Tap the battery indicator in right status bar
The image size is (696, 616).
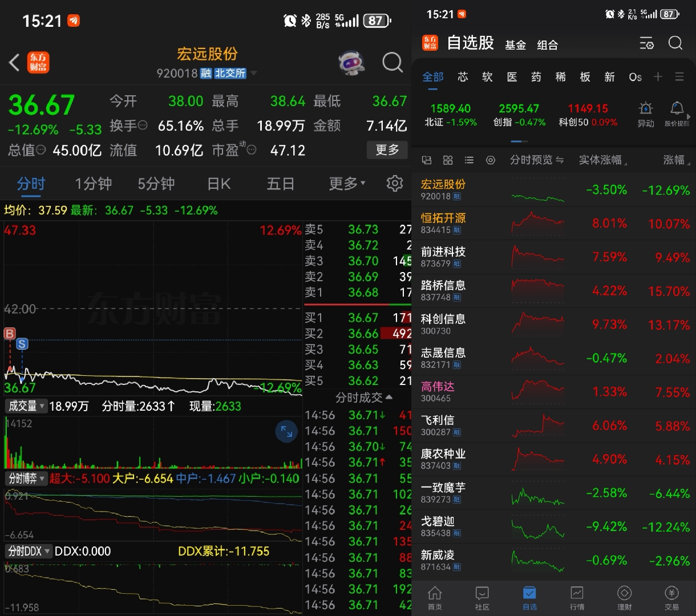click(670, 14)
